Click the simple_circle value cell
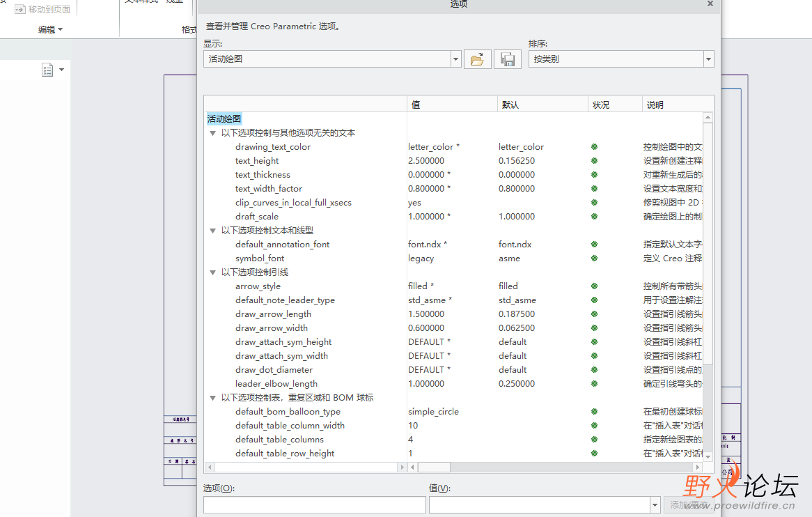 [x=433, y=412]
